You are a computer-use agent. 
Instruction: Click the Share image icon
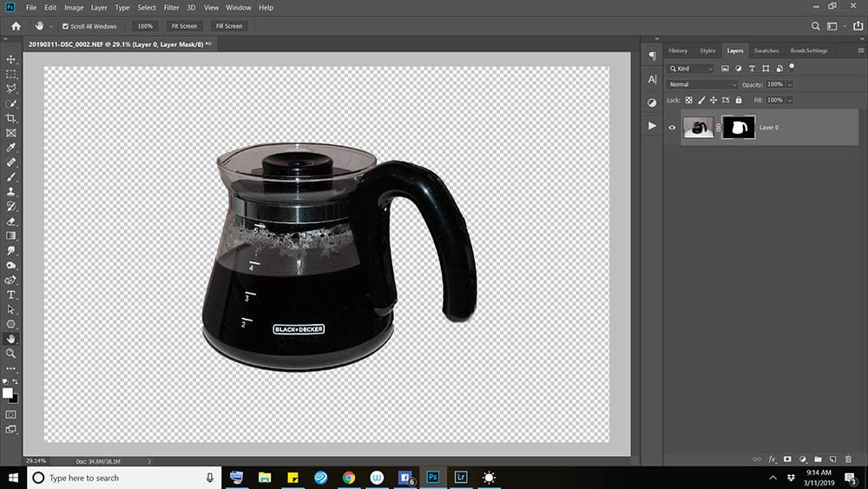click(858, 26)
